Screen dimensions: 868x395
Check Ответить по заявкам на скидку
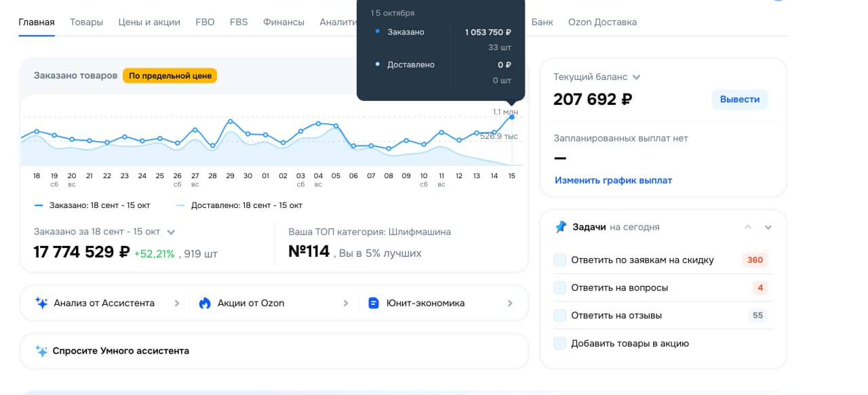tap(560, 260)
